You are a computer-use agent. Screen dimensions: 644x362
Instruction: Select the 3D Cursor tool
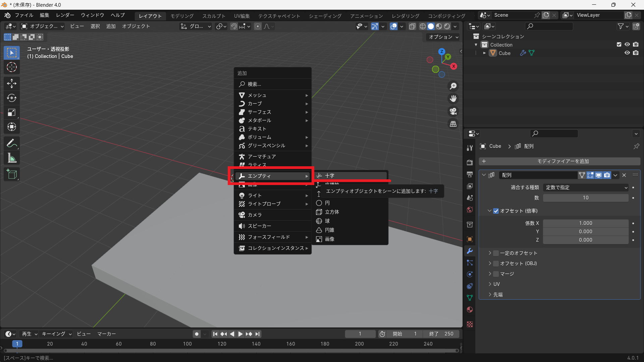pos(12,67)
